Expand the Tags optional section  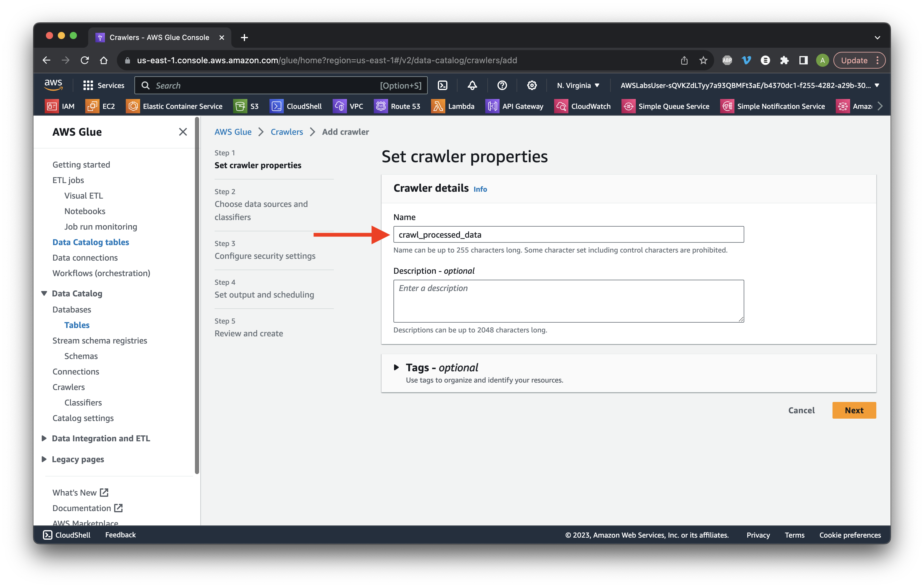coord(396,367)
